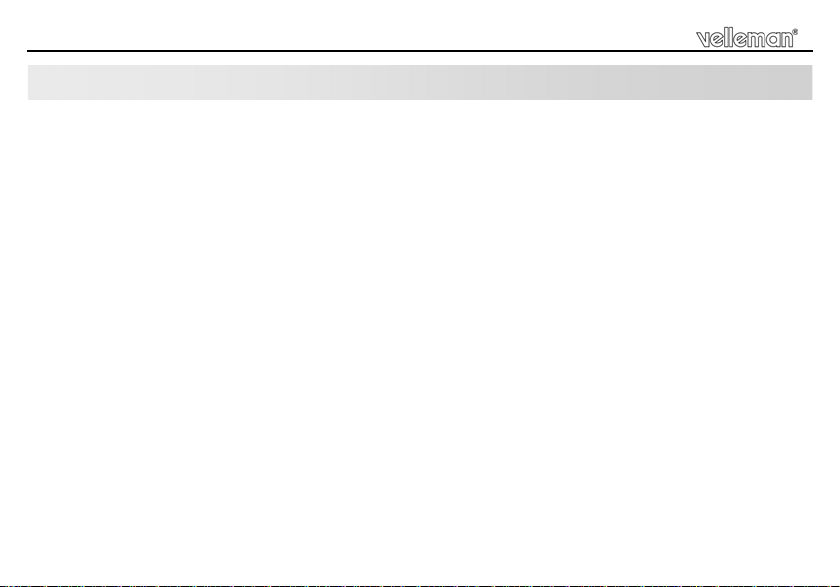Click the velleman logo

coord(746,39)
